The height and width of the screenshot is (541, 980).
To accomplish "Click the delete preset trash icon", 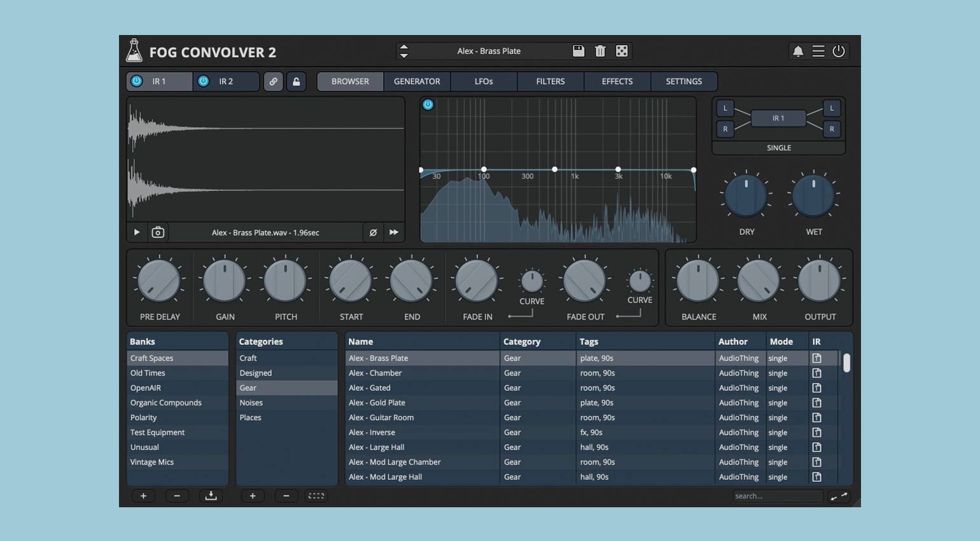I will pyautogui.click(x=600, y=51).
